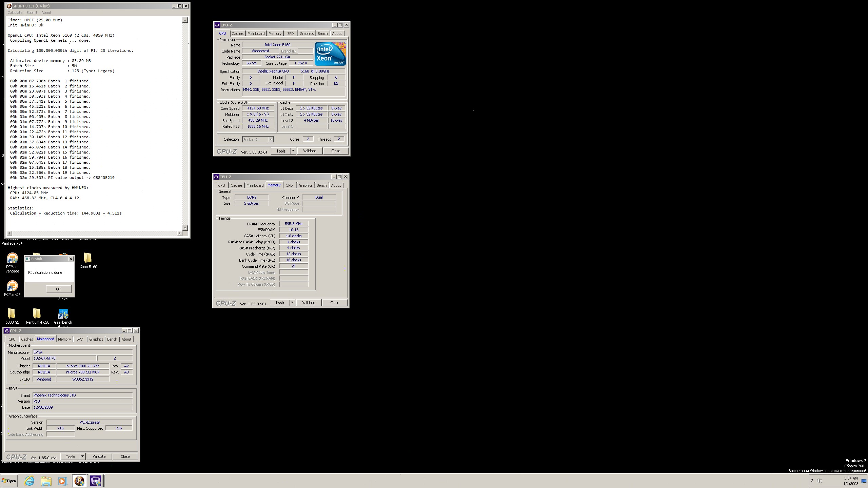The image size is (868, 488).
Task: Open the PCMark04 desktop shortcut
Action: click(x=12, y=288)
